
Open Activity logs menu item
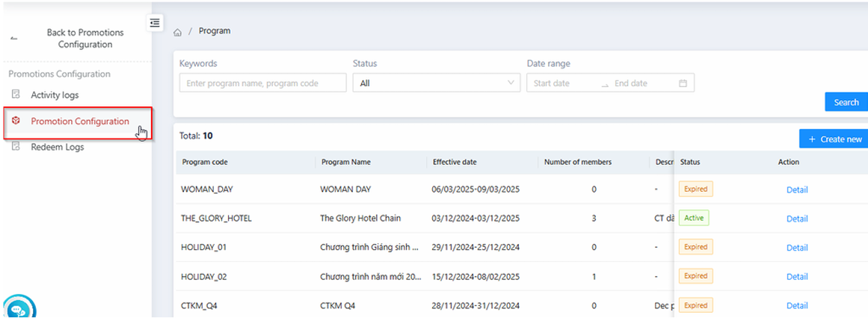55,95
